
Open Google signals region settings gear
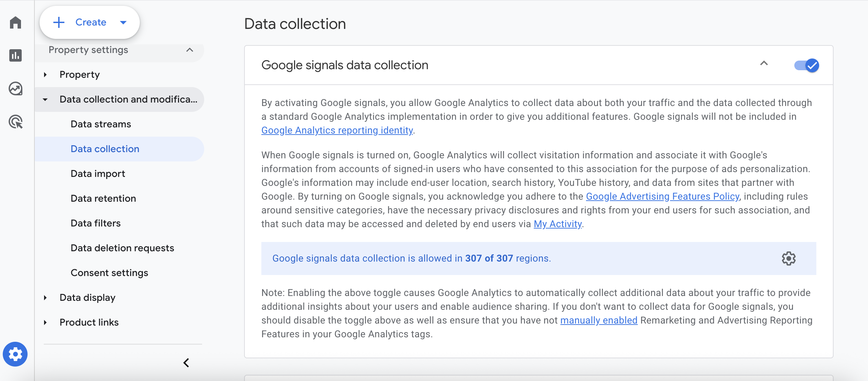788,258
